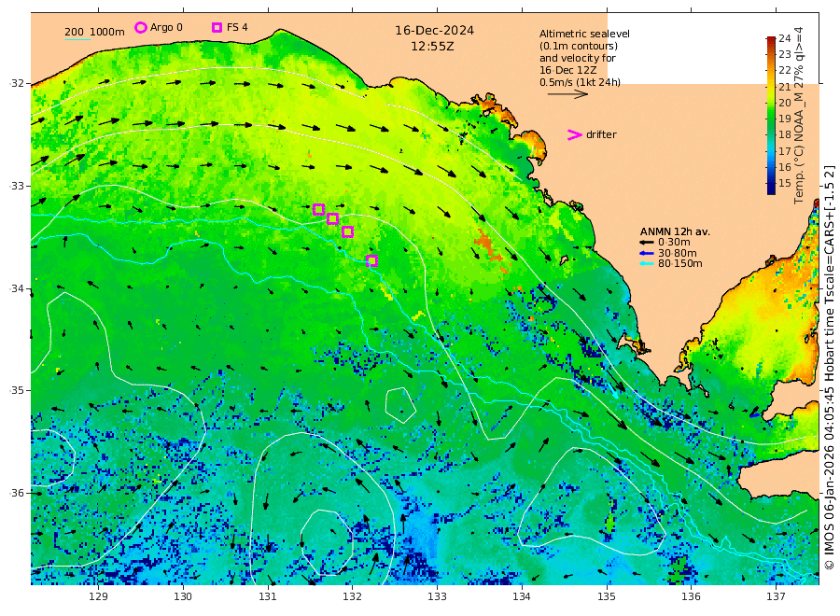Viewport: 840px width, 616px height.
Task: Click the latitude axis label -32
Action: click(x=17, y=83)
